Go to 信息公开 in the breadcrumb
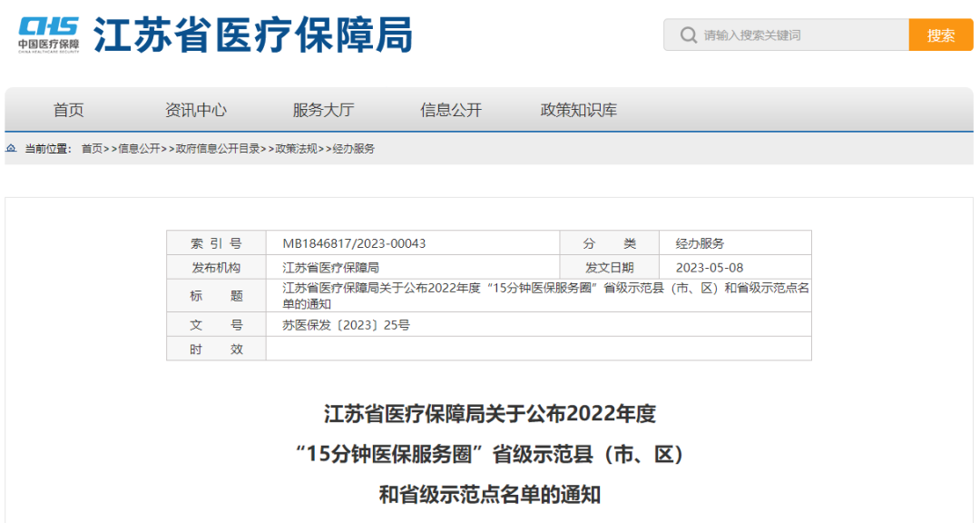The width and height of the screenshot is (980, 523). [x=140, y=149]
